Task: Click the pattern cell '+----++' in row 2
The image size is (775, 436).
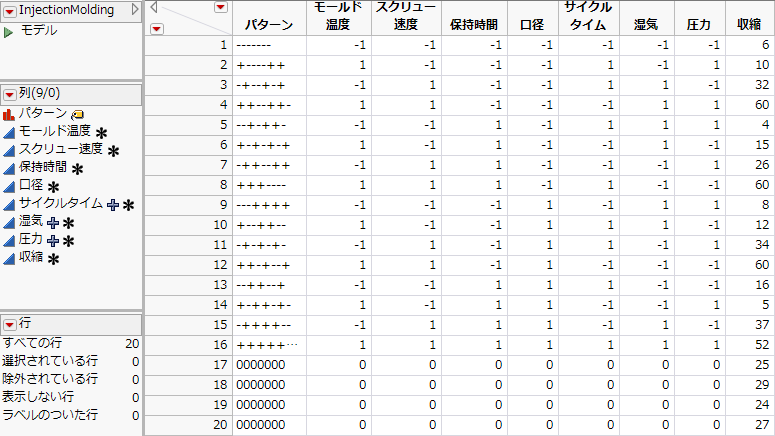Action: click(269, 65)
